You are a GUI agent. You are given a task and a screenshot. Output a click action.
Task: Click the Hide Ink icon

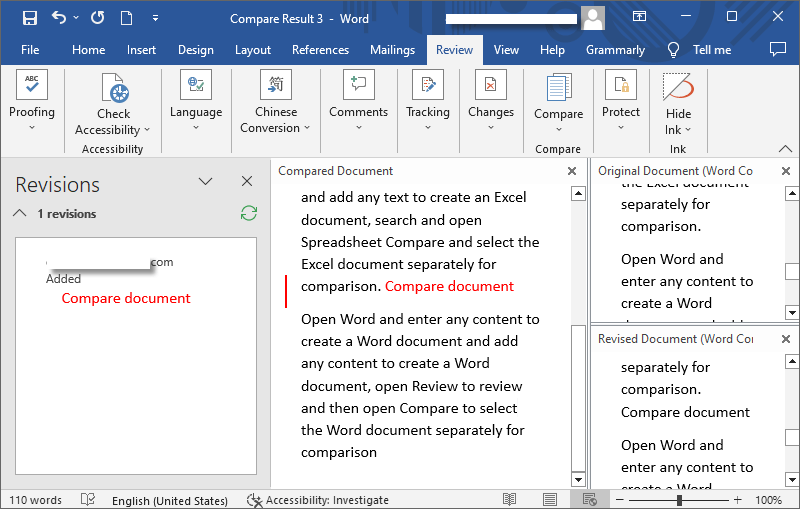point(678,87)
